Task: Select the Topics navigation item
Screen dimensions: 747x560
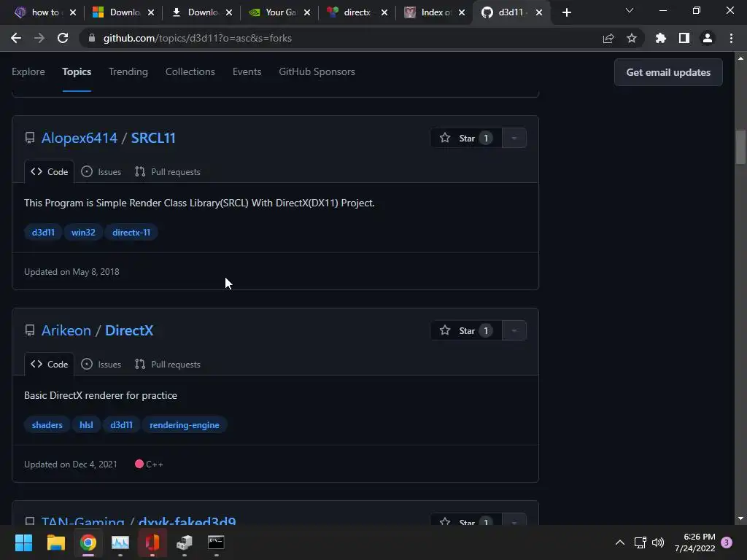Action: click(x=77, y=72)
